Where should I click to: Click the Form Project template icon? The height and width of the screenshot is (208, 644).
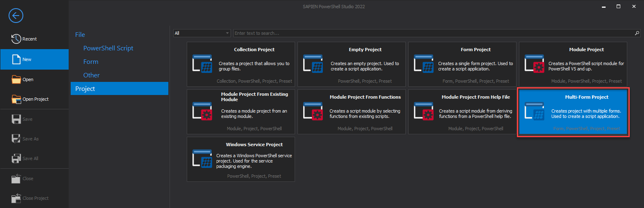[x=424, y=64]
